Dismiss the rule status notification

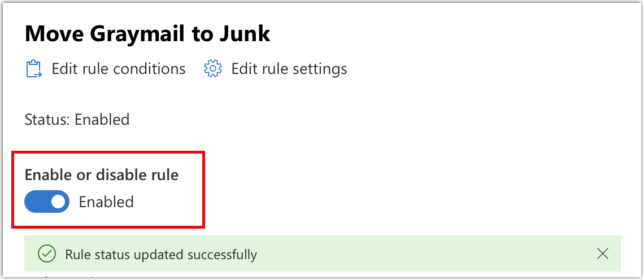[x=603, y=254]
